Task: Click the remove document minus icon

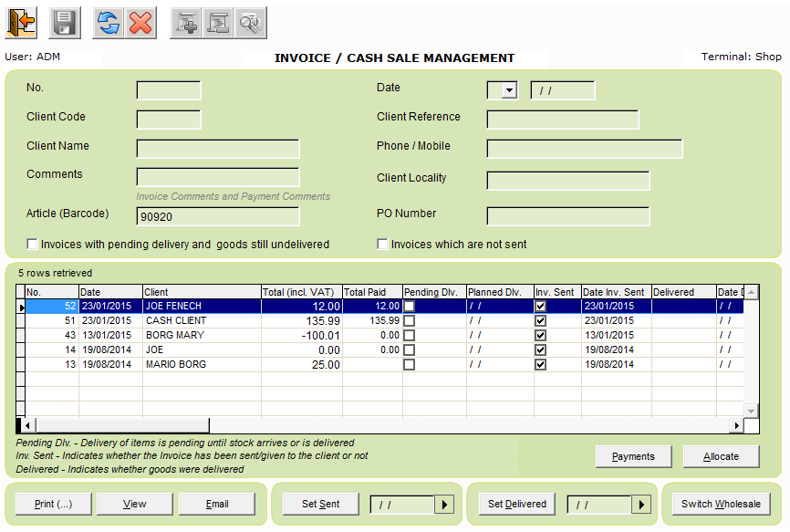Action: pos(217,22)
